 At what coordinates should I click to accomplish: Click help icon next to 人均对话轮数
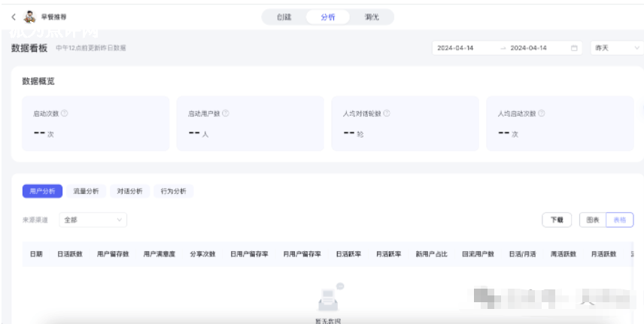point(387,114)
